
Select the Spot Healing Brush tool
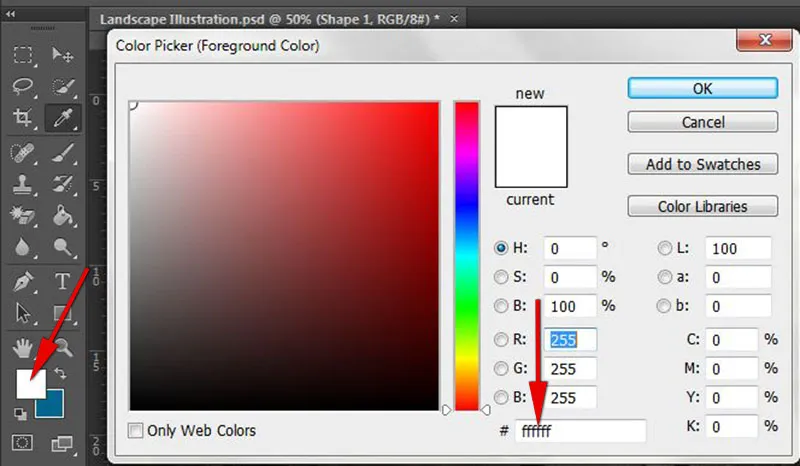pyautogui.click(x=22, y=153)
